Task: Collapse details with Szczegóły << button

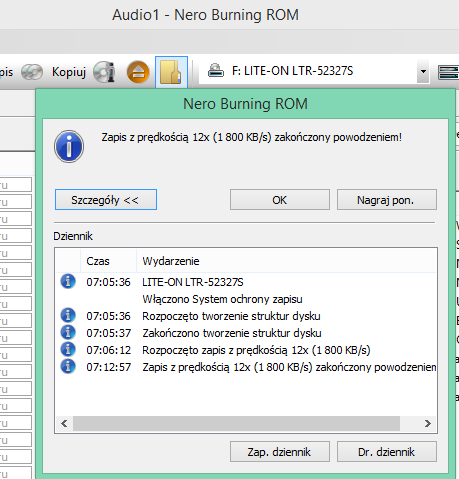Action: (106, 200)
